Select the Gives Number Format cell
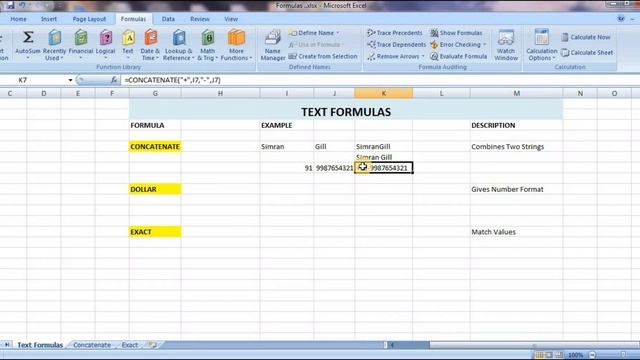The image size is (640, 360). coord(516,189)
